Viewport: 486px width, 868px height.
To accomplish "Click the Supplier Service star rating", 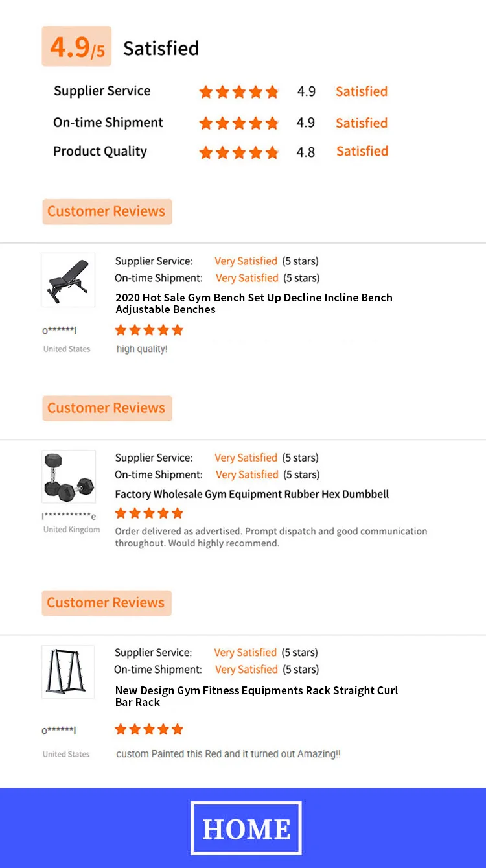I will click(x=238, y=92).
